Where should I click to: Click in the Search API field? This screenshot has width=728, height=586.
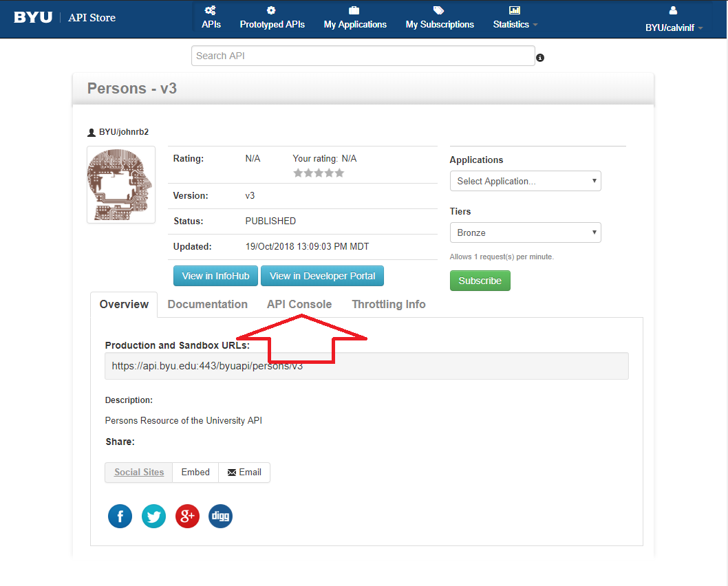(363, 56)
